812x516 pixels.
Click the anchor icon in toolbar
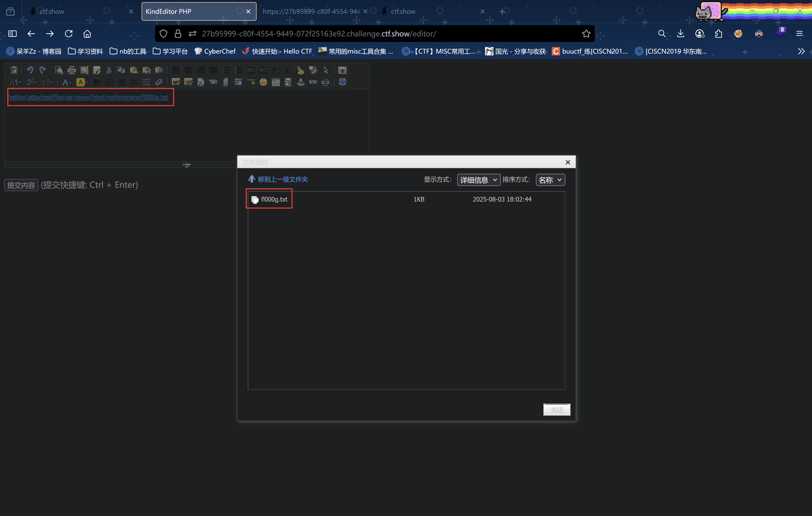tap(300, 82)
